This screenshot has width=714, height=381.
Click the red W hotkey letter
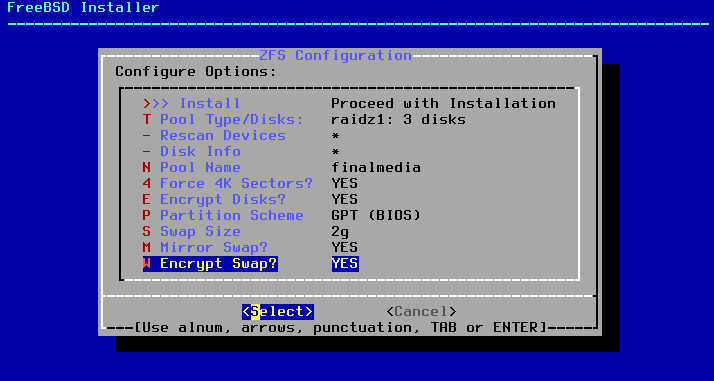click(147, 264)
